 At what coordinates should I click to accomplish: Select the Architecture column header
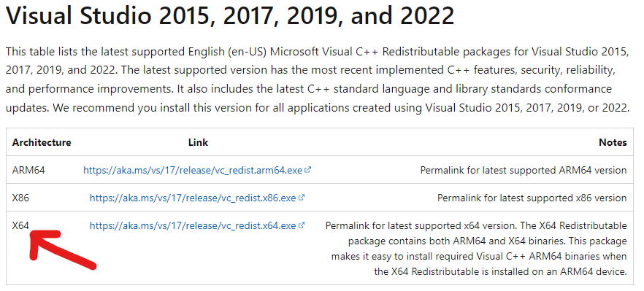point(42,142)
